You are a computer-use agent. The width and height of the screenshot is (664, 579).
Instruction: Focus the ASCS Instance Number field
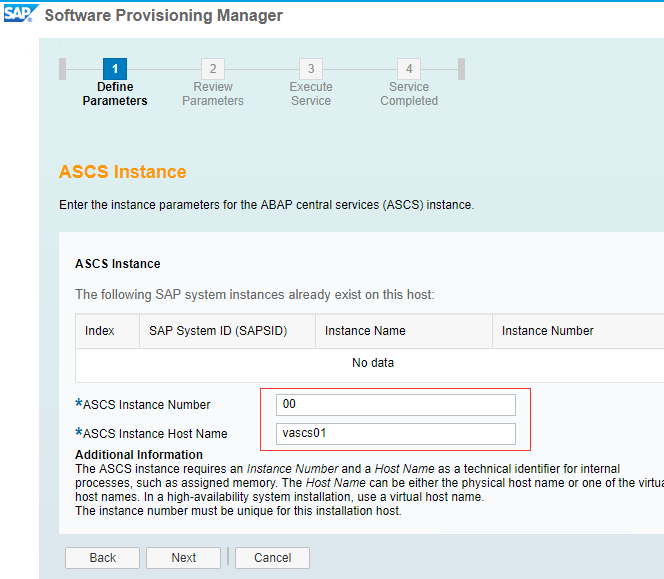pos(396,404)
